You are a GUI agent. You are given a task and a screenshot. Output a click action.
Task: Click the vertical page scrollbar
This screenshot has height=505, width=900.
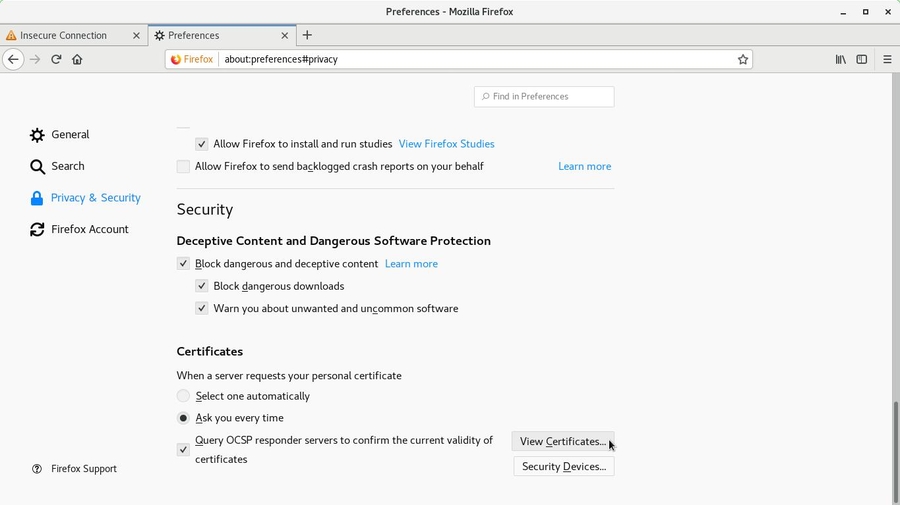point(895,450)
